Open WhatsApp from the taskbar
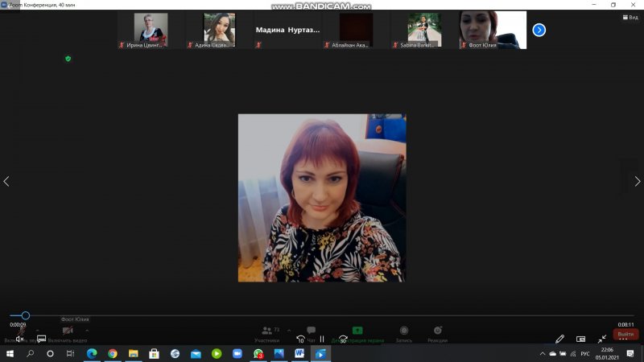644x362 pixels. tap(258, 353)
